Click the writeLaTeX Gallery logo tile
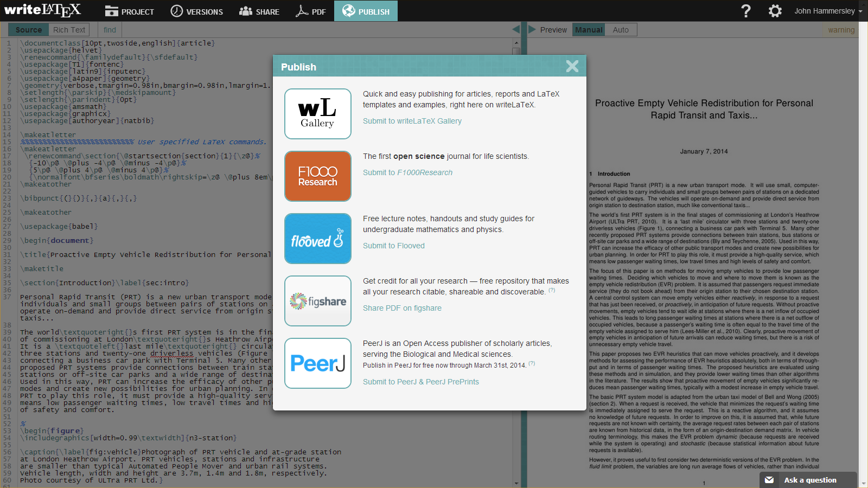 (x=318, y=114)
